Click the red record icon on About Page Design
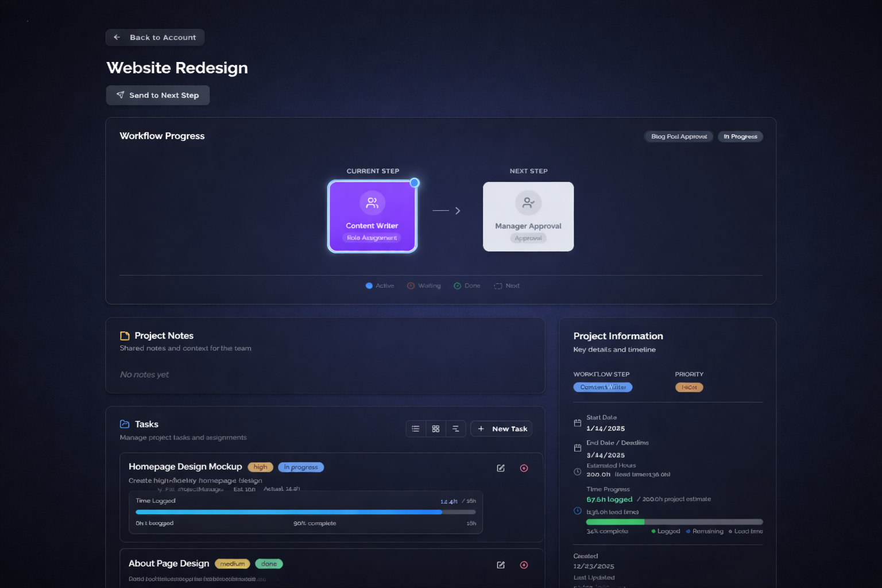This screenshot has width=882, height=588. coord(524,564)
